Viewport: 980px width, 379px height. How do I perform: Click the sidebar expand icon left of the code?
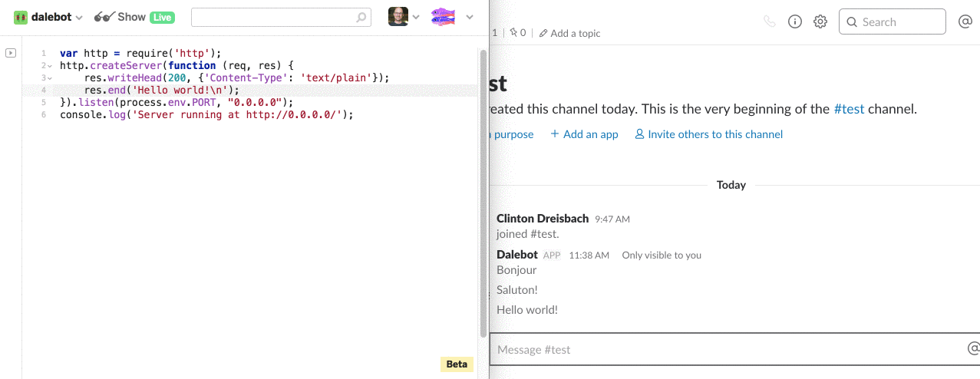point(10,53)
